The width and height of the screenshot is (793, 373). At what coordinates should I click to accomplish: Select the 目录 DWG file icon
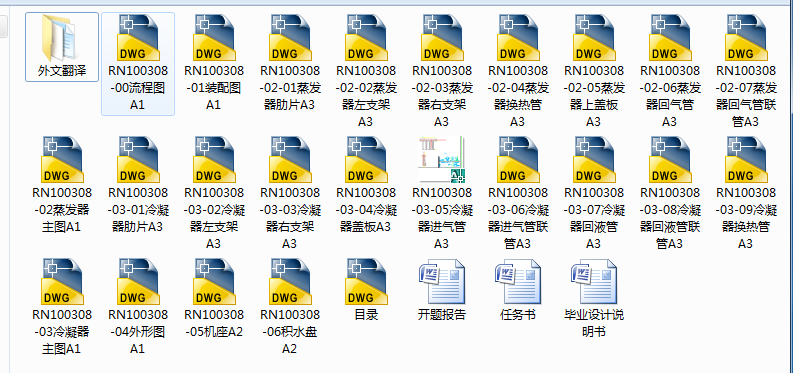(366, 282)
